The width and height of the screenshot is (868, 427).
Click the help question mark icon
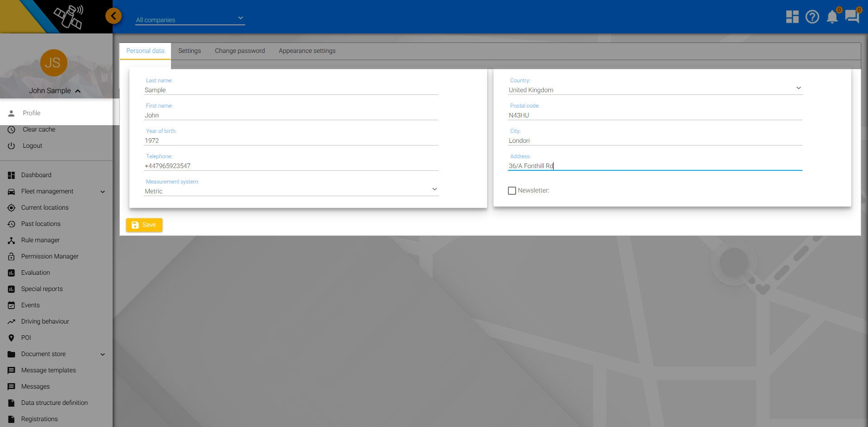(x=812, y=17)
